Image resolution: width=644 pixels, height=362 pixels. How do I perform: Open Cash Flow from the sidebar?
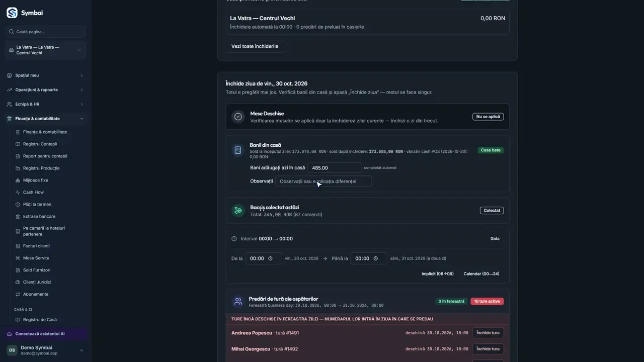(x=33, y=193)
